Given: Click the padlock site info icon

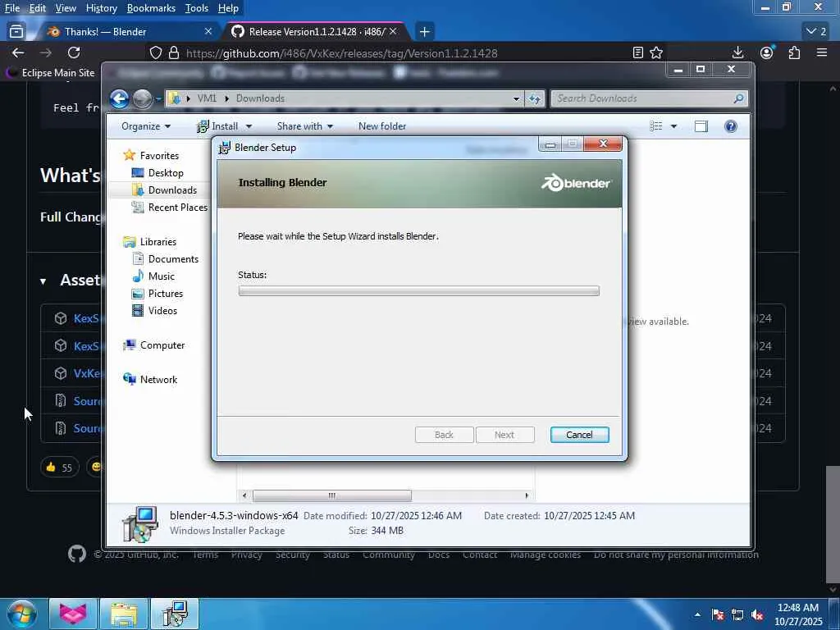Looking at the screenshot, I should click(x=174, y=53).
